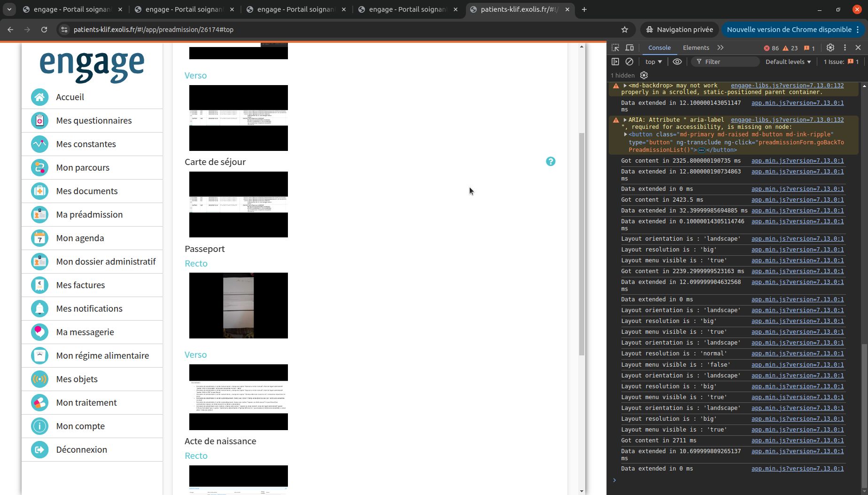868x495 pixels.
Task: Clear the DevTools console
Action: 629,62
